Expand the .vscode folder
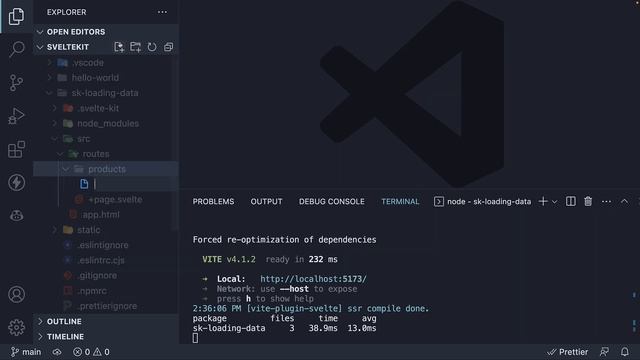 tap(106, 62)
